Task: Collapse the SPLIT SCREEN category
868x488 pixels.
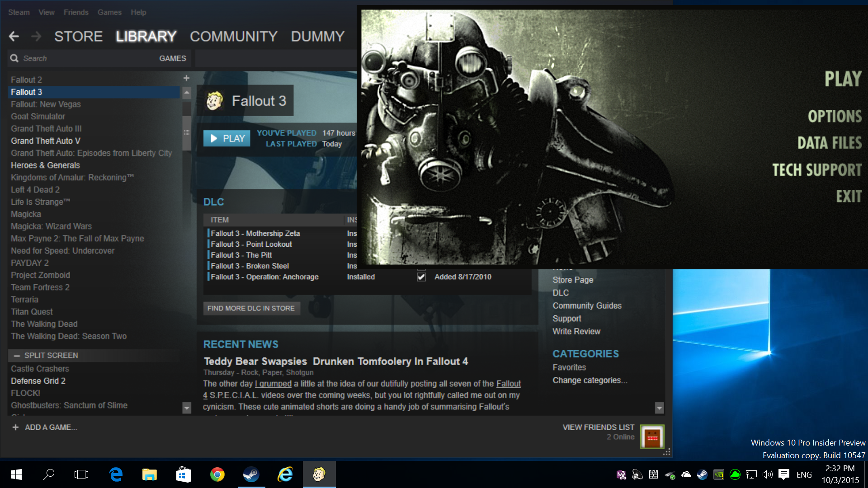Action: [x=17, y=356]
